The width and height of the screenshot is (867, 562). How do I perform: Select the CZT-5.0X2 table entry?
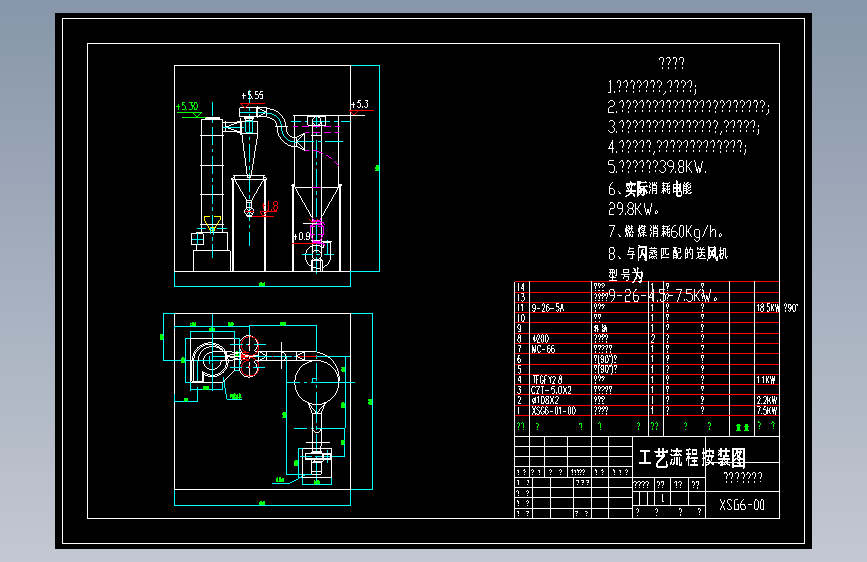click(551, 390)
